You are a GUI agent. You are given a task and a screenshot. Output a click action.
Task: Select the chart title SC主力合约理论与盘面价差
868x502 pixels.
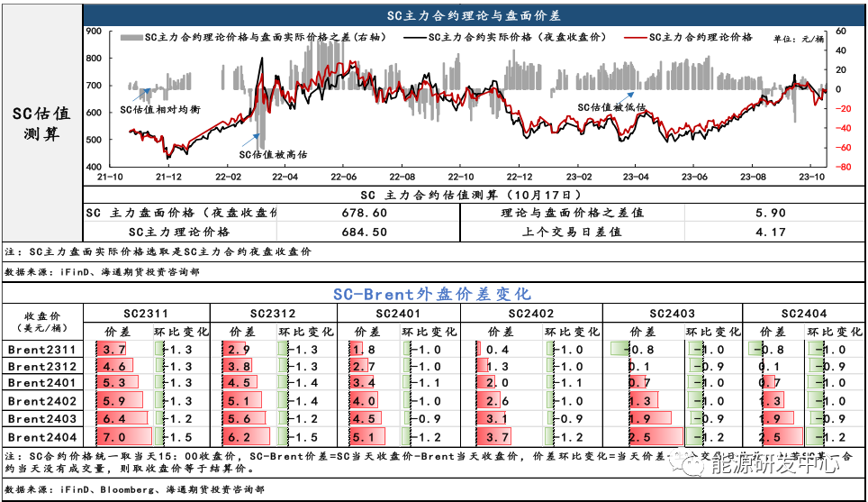(x=474, y=15)
